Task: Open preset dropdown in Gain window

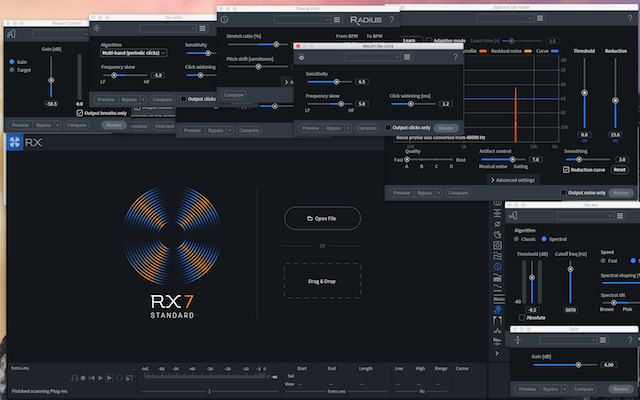Action: (568, 340)
